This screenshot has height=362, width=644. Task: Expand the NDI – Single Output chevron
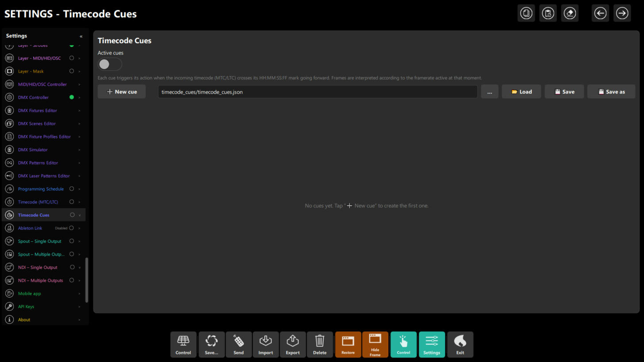pyautogui.click(x=80, y=267)
